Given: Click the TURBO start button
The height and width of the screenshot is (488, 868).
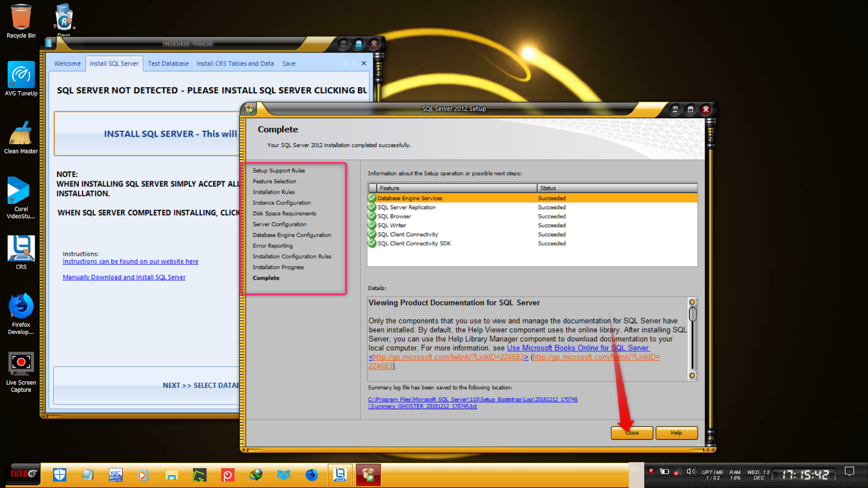Looking at the screenshot, I should (x=24, y=474).
